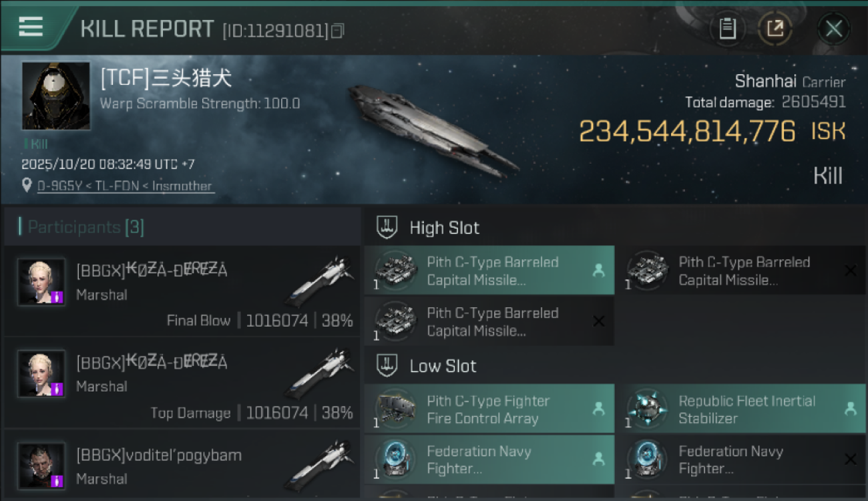Click the Final Blow pilot portrait
Viewport: 868px width, 501px height.
point(41,282)
